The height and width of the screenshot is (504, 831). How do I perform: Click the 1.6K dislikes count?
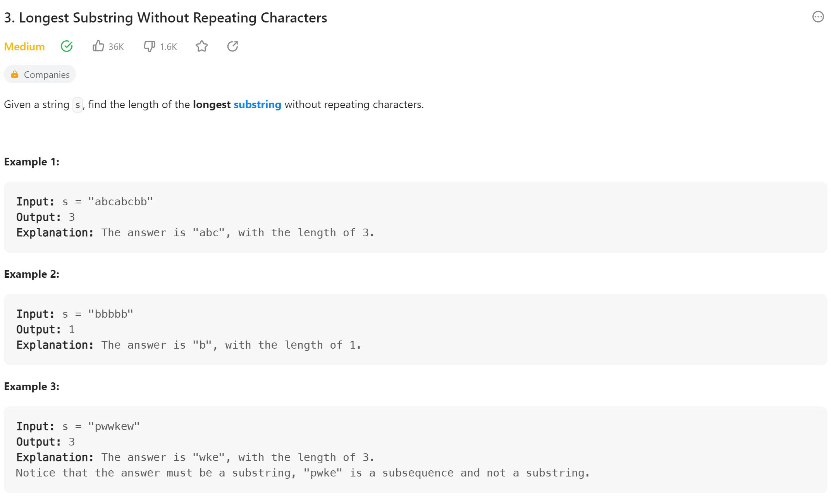(x=168, y=47)
